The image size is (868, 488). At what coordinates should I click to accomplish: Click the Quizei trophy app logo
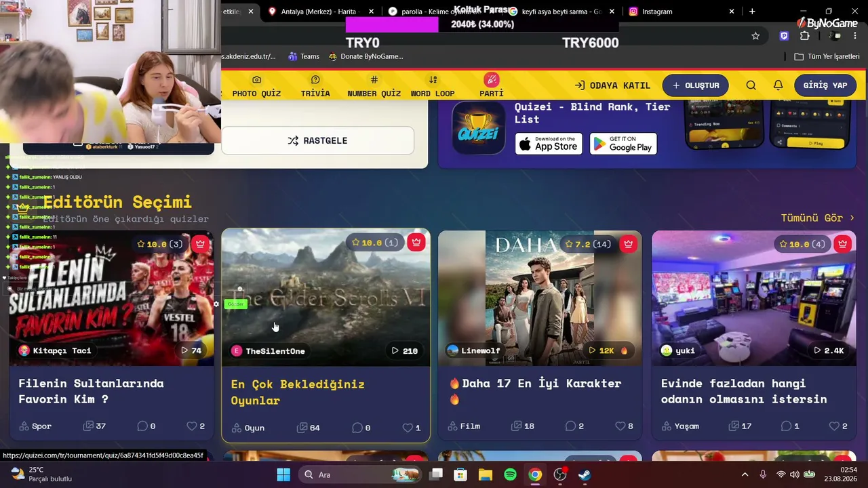click(479, 128)
